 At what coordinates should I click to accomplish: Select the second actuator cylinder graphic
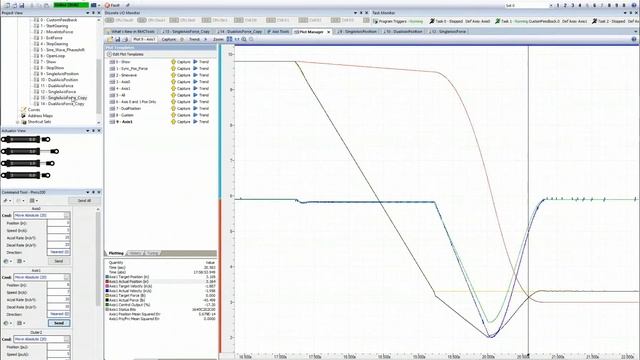tap(30, 151)
